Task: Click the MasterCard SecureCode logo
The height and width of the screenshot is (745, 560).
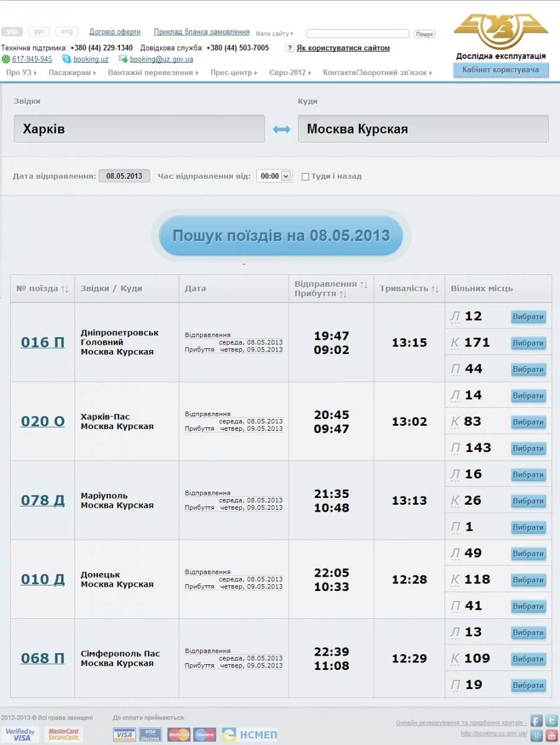Action: point(65,735)
